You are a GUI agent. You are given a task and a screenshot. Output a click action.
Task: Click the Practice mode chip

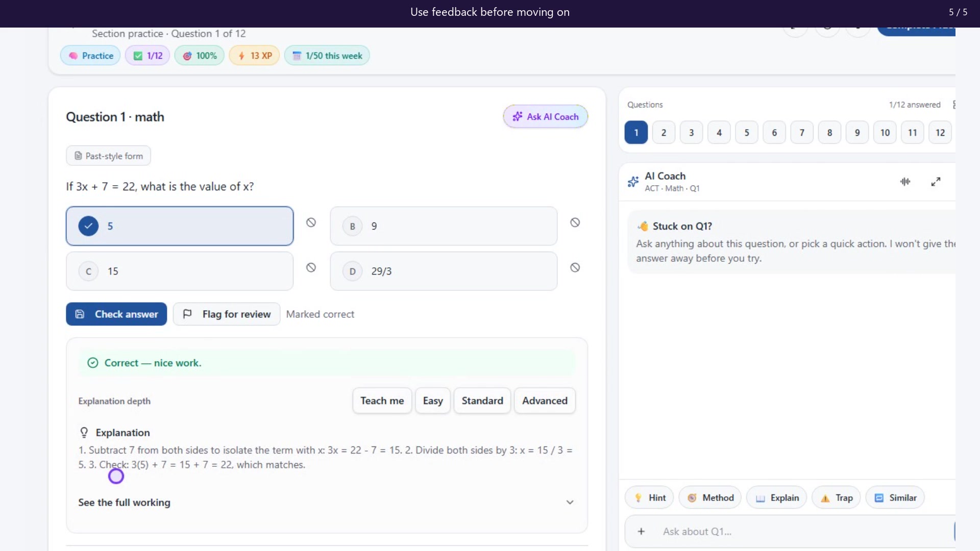point(90,56)
